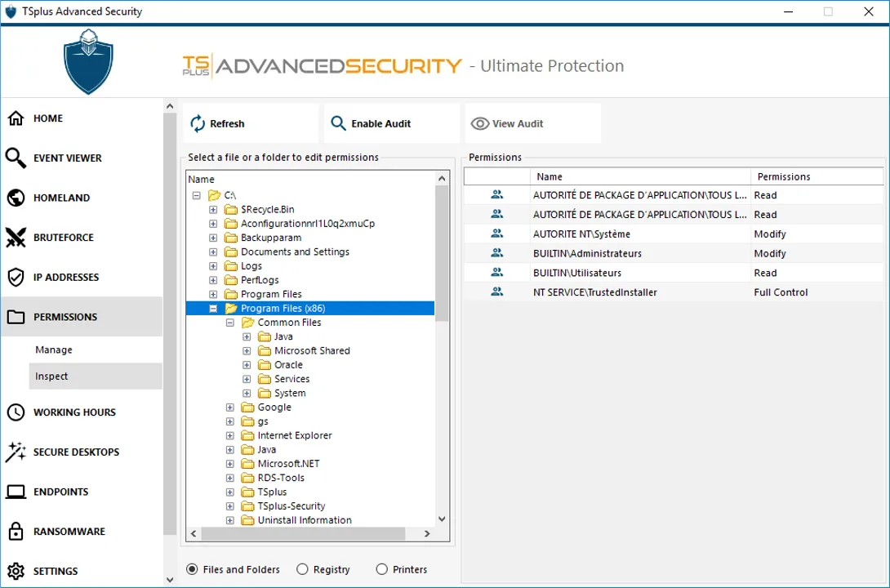This screenshot has height=588, width=890.
Task: Open Event Viewer magnifier icon
Action: click(x=16, y=158)
